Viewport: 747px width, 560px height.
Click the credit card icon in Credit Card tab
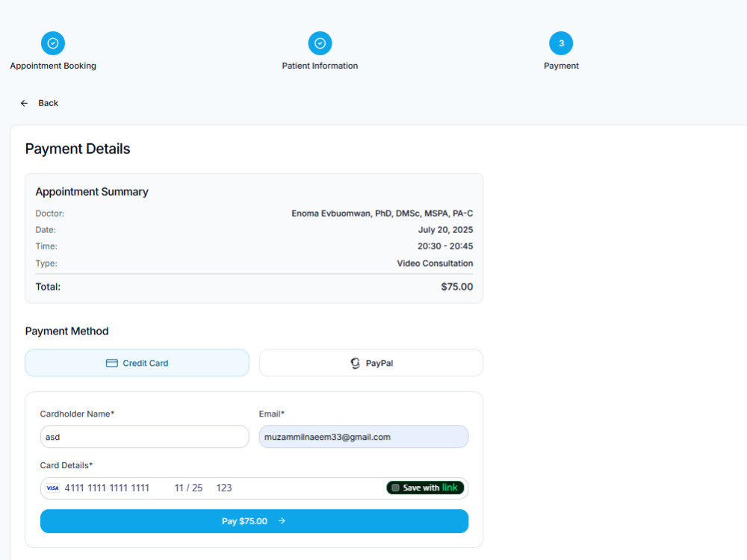(111, 364)
